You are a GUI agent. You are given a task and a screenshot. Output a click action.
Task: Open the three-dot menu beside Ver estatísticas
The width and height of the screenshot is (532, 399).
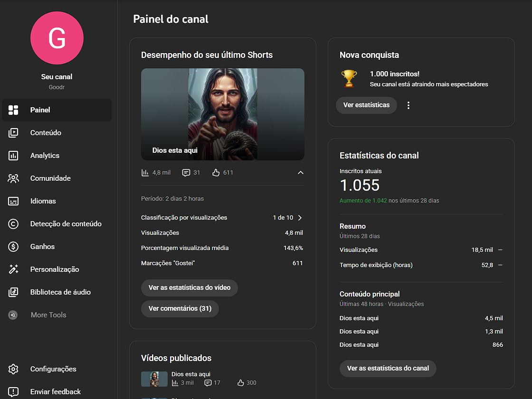pyautogui.click(x=408, y=105)
